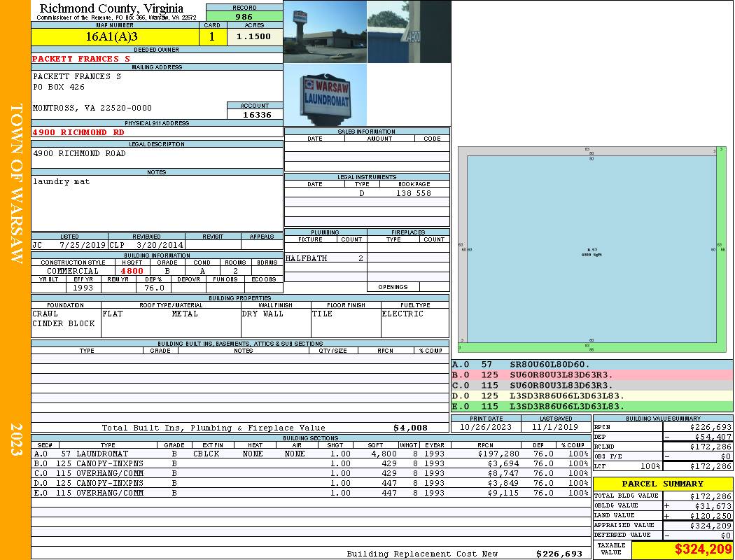Click the storefront photo thumbnail
Screen dimensions: 735x560
click(x=325, y=31)
